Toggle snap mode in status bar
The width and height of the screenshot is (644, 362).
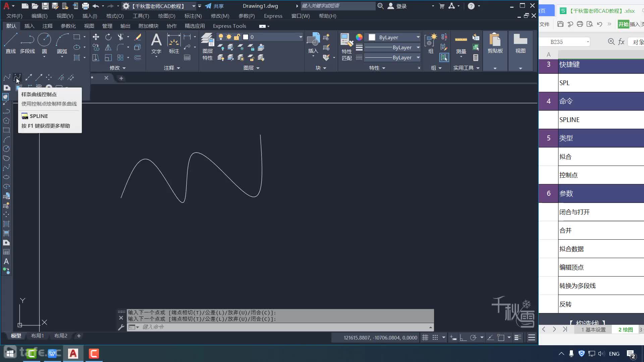click(x=435, y=338)
